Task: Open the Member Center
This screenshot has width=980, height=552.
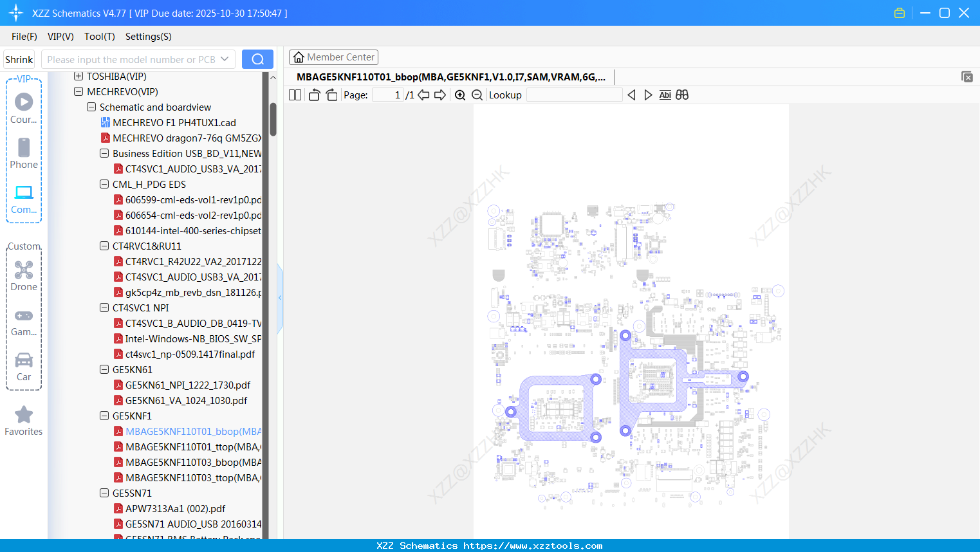Action: coord(333,57)
